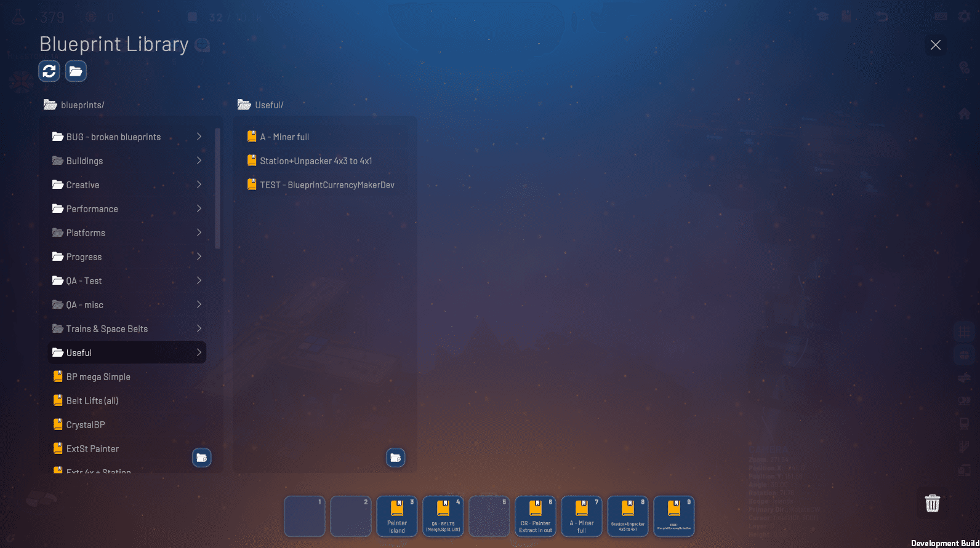The height and width of the screenshot is (548, 980).
Task: Select hotbar slot 6 CR - Painter blueprint
Action: pyautogui.click(x=536, y=516)
